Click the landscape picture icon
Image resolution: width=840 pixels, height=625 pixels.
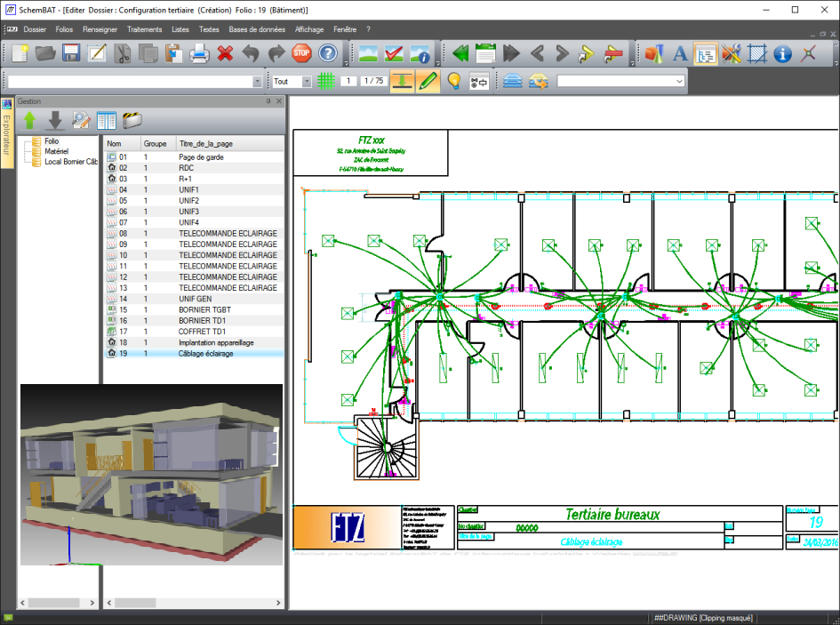point(368,53)
